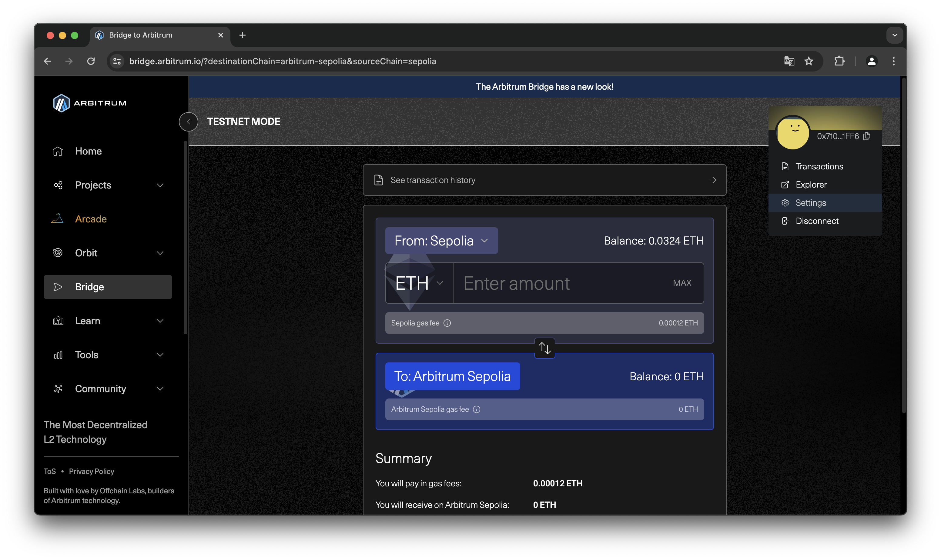Screen dimensions: 941x560
Task: Select Transactions from the wallet menu
Action: click(825, 166)
